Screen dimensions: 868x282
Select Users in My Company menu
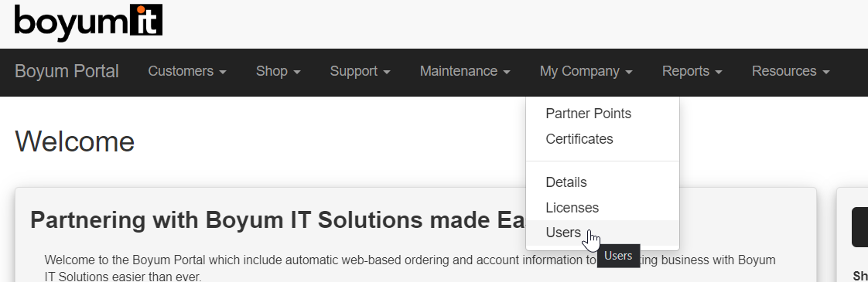point(603,233)
